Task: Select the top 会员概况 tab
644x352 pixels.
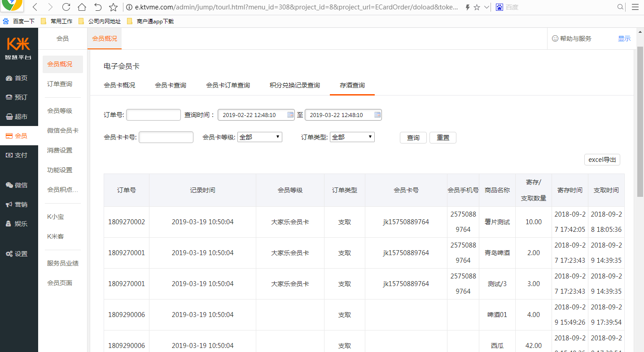Action: [105, 39]
